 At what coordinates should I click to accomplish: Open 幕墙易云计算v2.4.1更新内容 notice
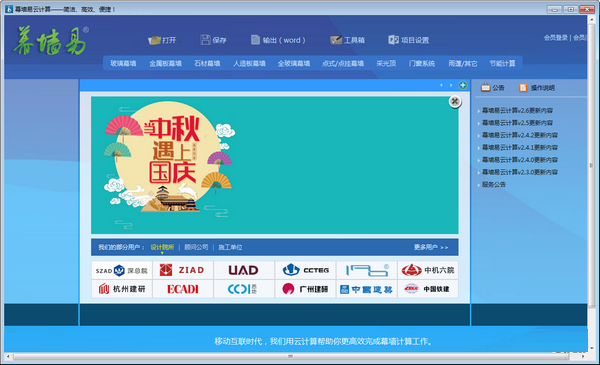tap(520, 147)
